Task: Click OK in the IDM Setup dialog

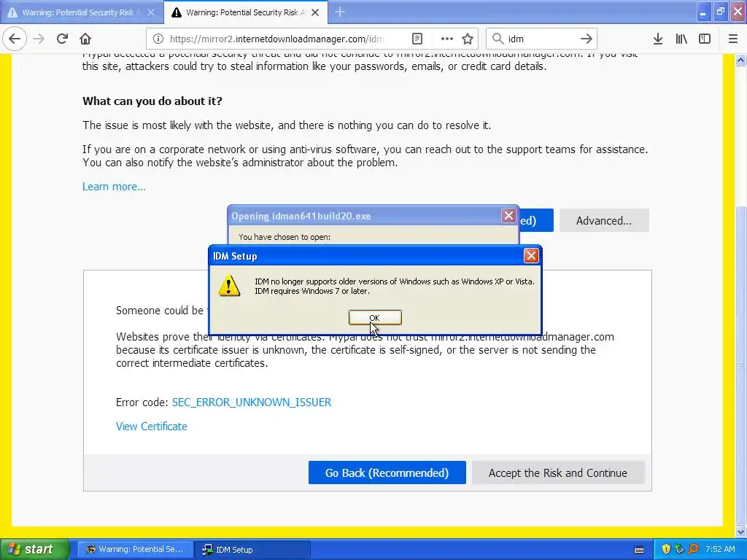Action: click(375, 318)
